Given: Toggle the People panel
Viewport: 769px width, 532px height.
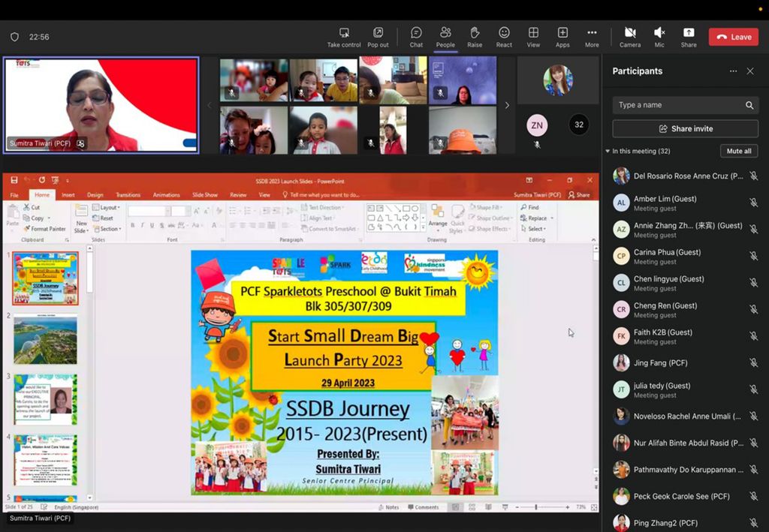Looking at the screenshot, I should [445, 38].
